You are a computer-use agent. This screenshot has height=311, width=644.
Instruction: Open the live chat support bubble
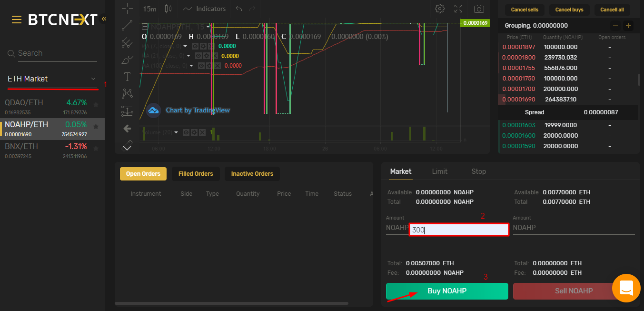click(626, 288)
